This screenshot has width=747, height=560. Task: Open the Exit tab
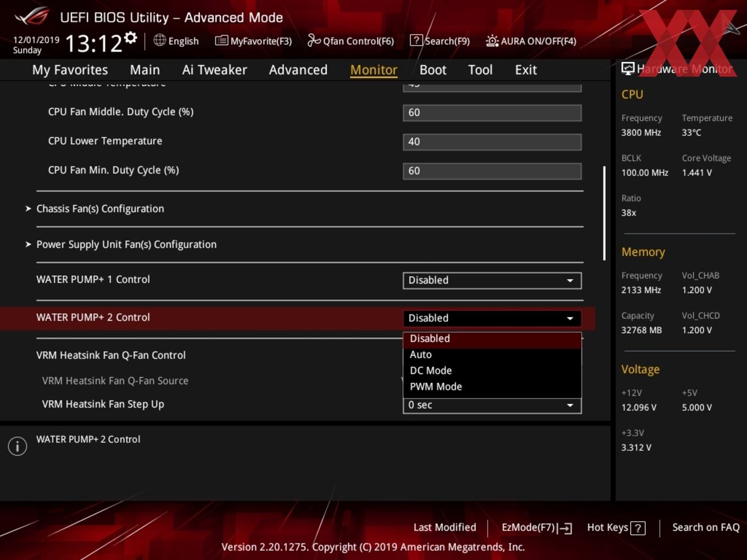click(526, 70)
